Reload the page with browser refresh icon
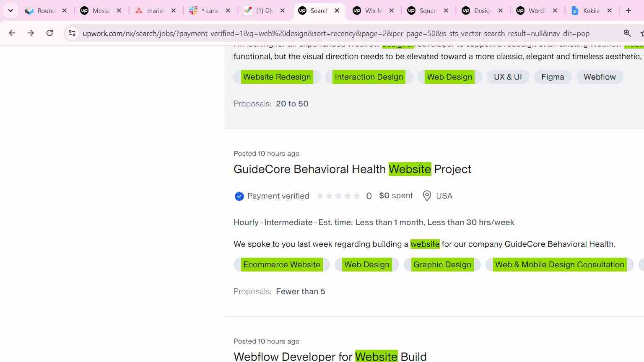 49,33
